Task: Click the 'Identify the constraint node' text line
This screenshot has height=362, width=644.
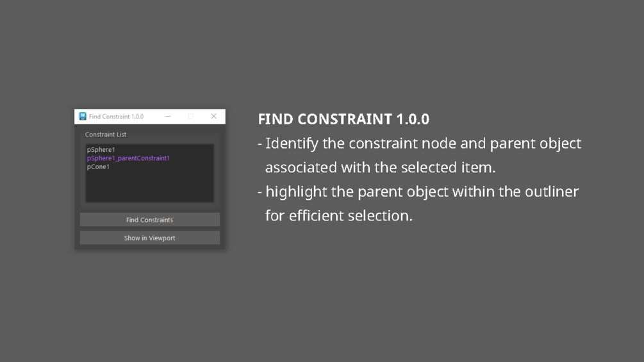Action: pyautogui.click(x=423, y=144)
